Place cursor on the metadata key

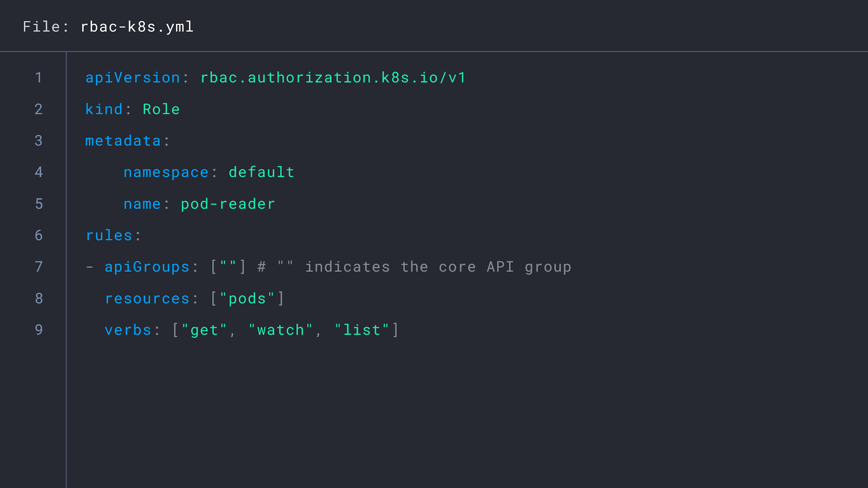point(123,141)
